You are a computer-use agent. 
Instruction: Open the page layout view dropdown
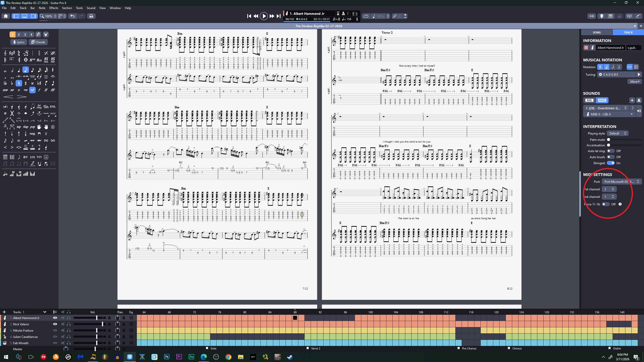coord(62,16)
